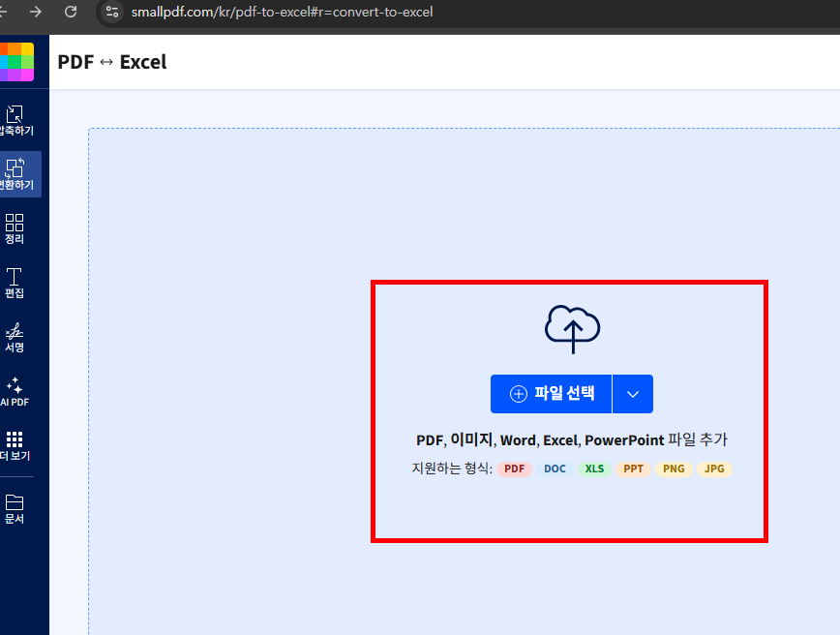The width and height of the screenshot is (840, 635).
Task: Open the AI PDF feature
Action: pyautogui.click(x=15, y=392)
